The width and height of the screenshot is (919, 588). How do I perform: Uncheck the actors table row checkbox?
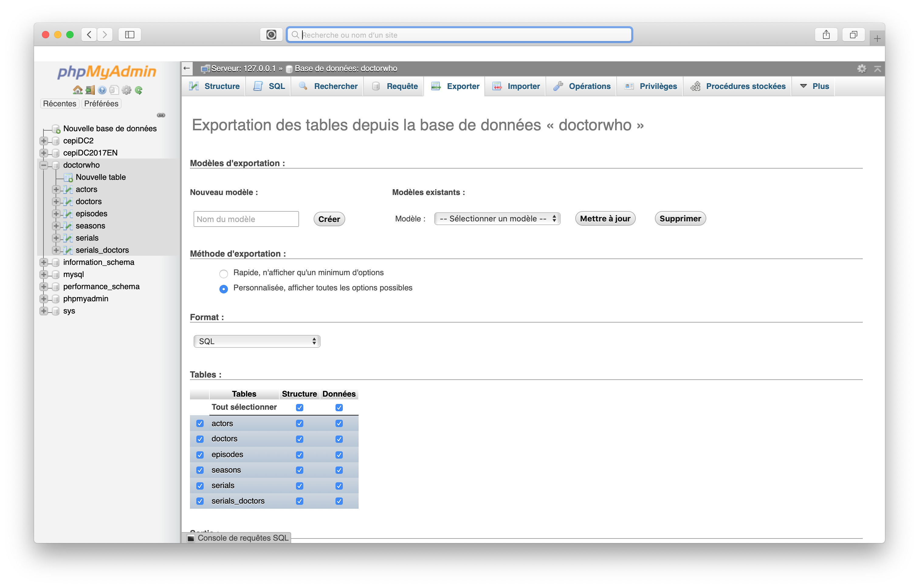point(200,423)
